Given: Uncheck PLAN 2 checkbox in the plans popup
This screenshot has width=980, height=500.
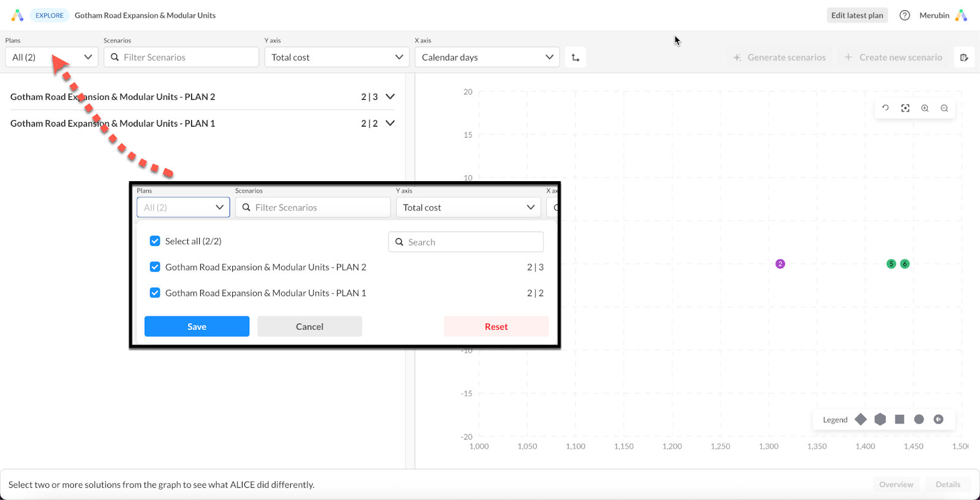Looking at the screenshot, I should coord(155,267).
